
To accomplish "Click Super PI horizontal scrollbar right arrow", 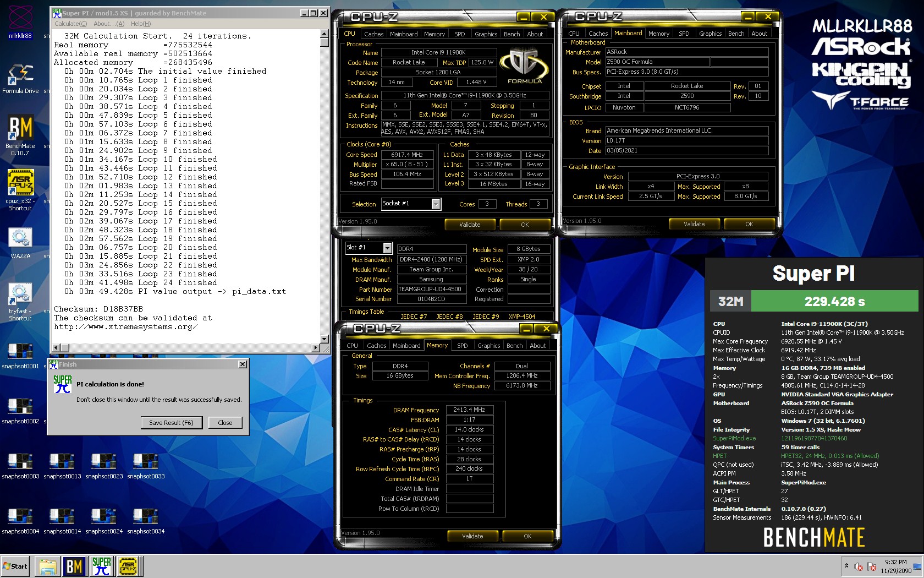I will [x=316, y=348].
